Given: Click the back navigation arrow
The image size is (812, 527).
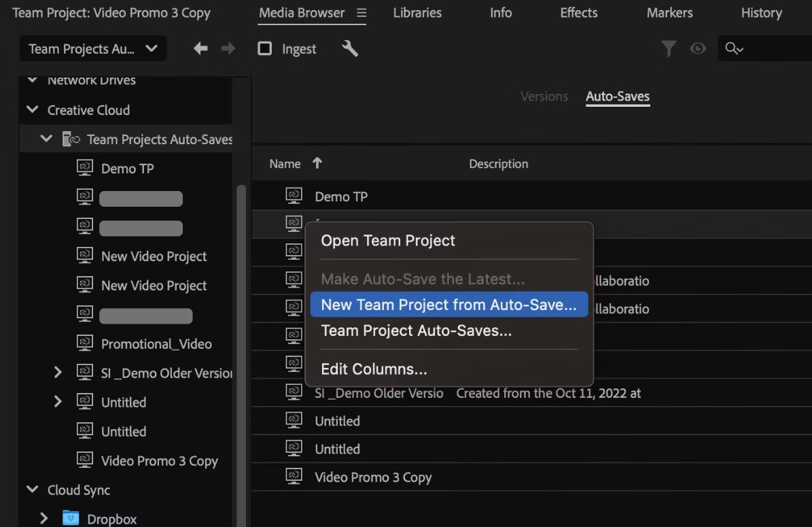Looking at the screenshot, I should point(199,48).
